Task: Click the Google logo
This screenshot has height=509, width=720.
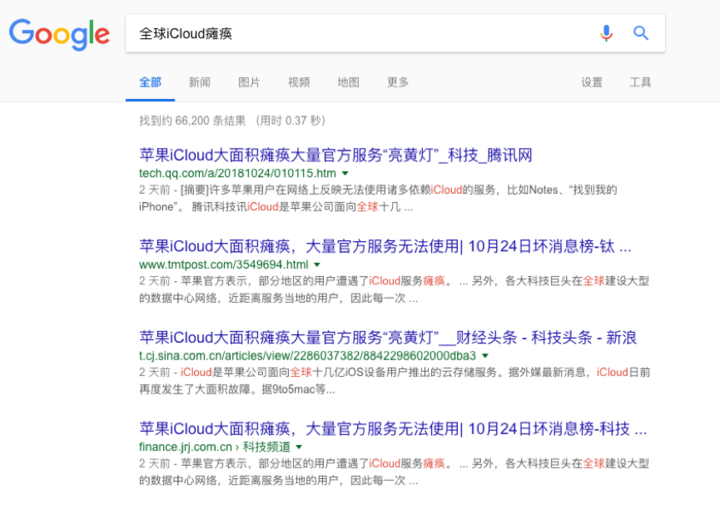Action: pos(60,34)
